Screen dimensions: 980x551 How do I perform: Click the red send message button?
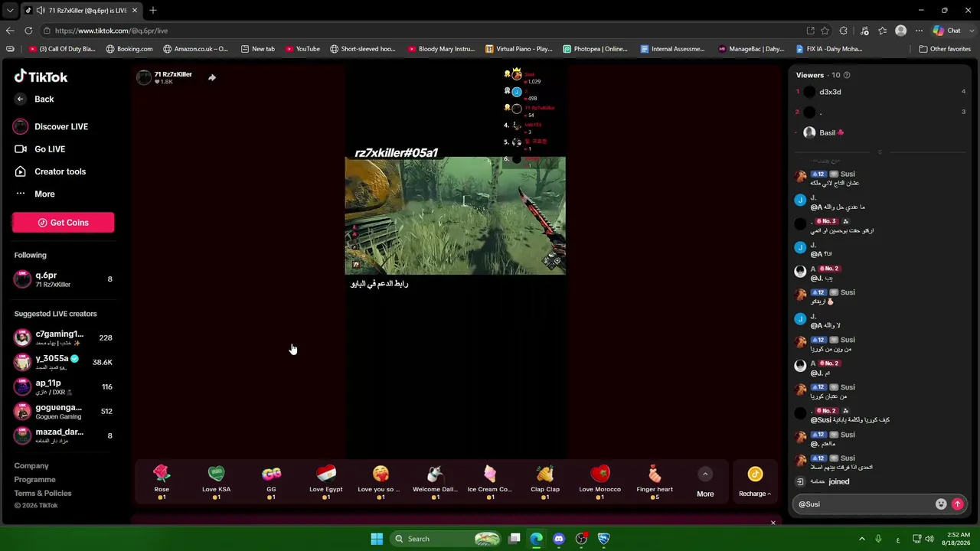point(957,504)
